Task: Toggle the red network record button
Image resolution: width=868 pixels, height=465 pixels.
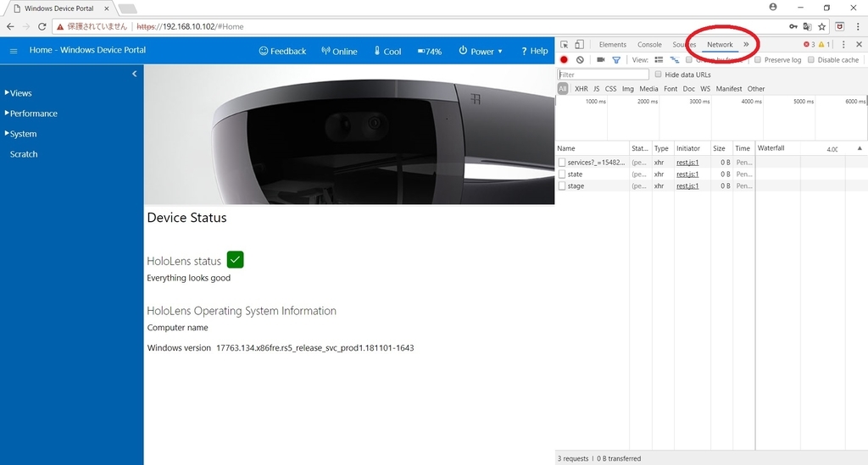Action: pos(564,60)
